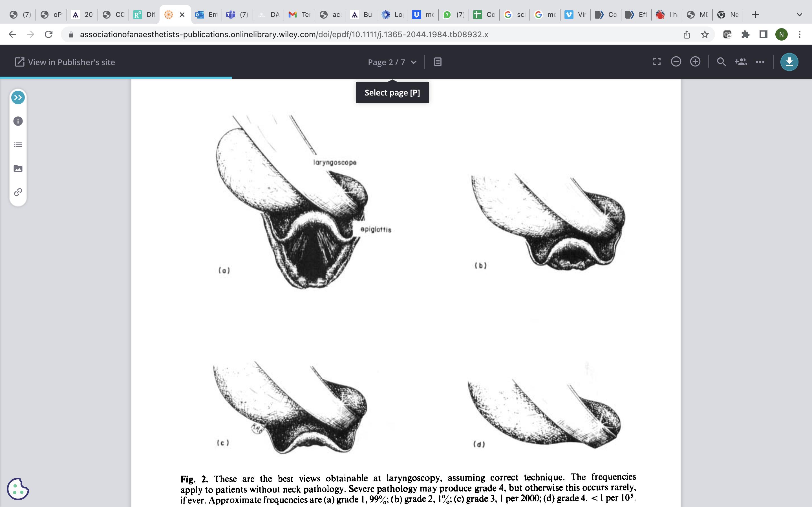Show the figures panel icon
Image resolution: width=812 pixels, height=507 pixels.
tap(18, 168)
